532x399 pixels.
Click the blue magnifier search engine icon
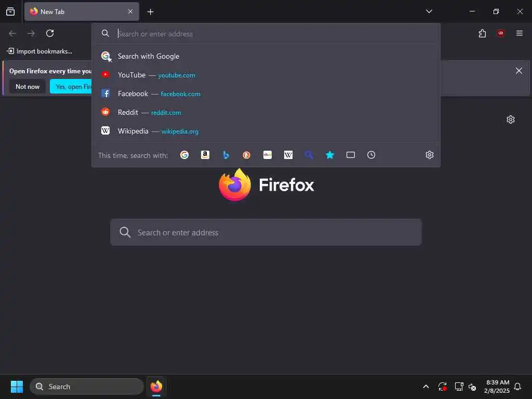coord(309,155)
